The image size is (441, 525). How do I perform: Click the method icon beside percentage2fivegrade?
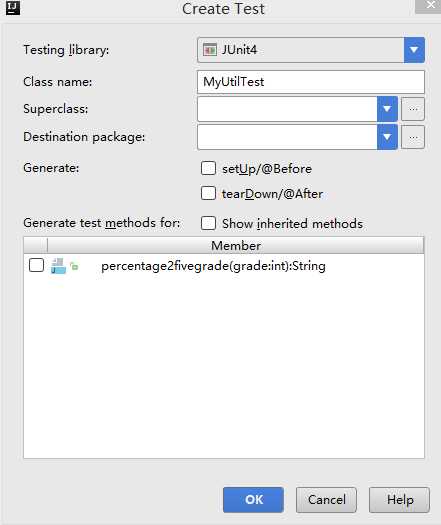click(58, 266)
